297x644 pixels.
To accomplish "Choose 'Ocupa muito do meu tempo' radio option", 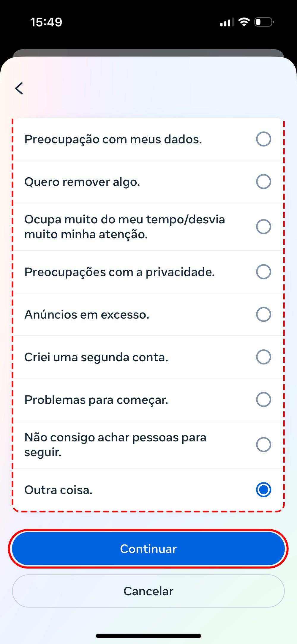I will pyautogui.click(x=263, y=227).
